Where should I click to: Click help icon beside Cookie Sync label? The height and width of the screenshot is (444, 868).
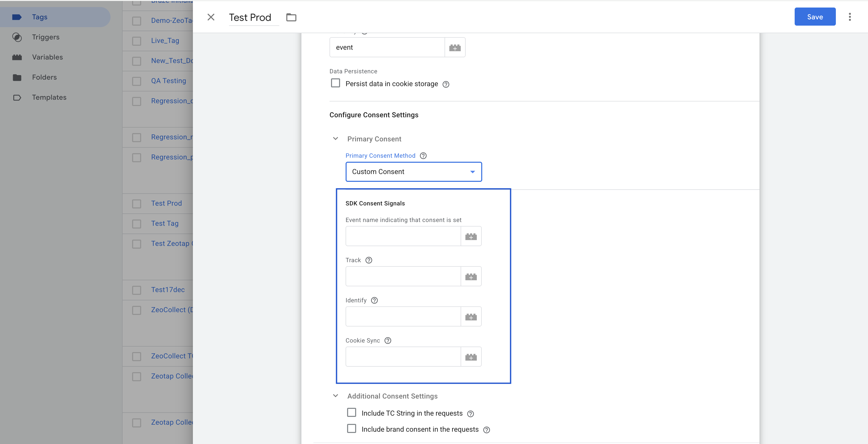click(x=388, y=341)
